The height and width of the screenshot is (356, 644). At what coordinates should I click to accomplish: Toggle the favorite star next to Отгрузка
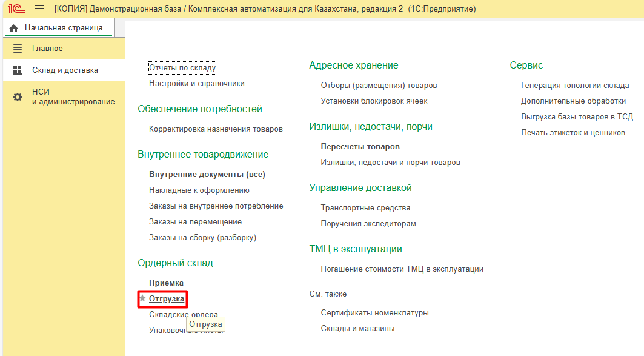point(142,298)
